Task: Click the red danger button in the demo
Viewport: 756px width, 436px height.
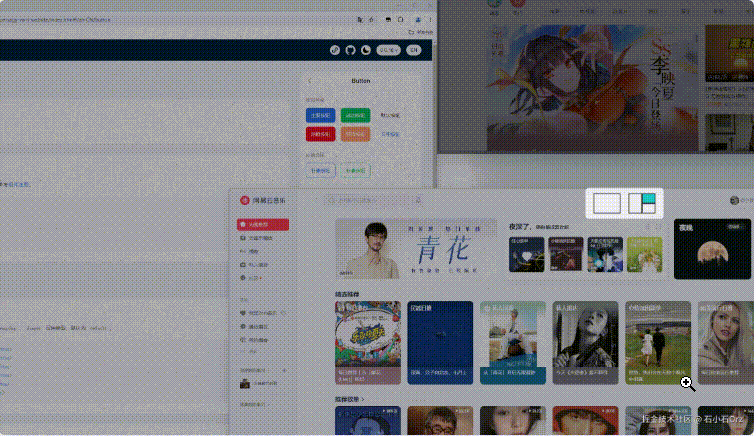Action: click(321, 134)
